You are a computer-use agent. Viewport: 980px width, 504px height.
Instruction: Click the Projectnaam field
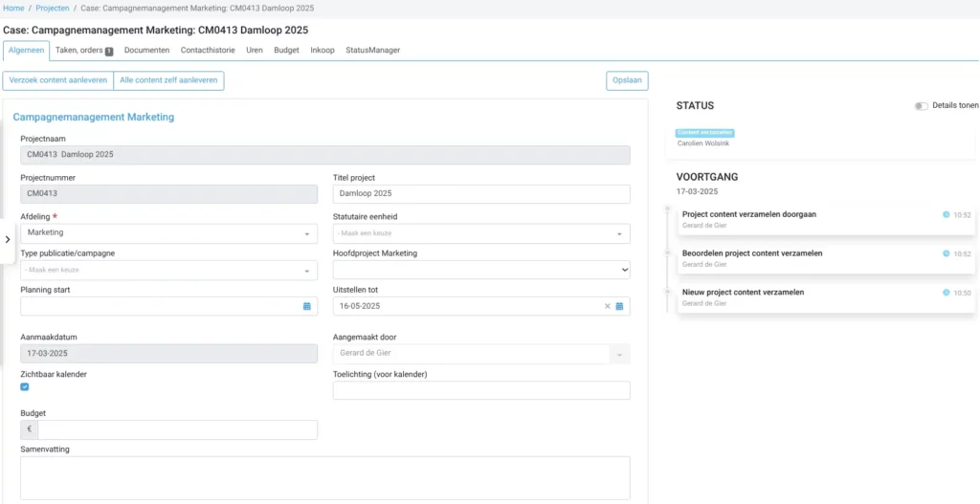pyautogui.click(x=325, y=155)
